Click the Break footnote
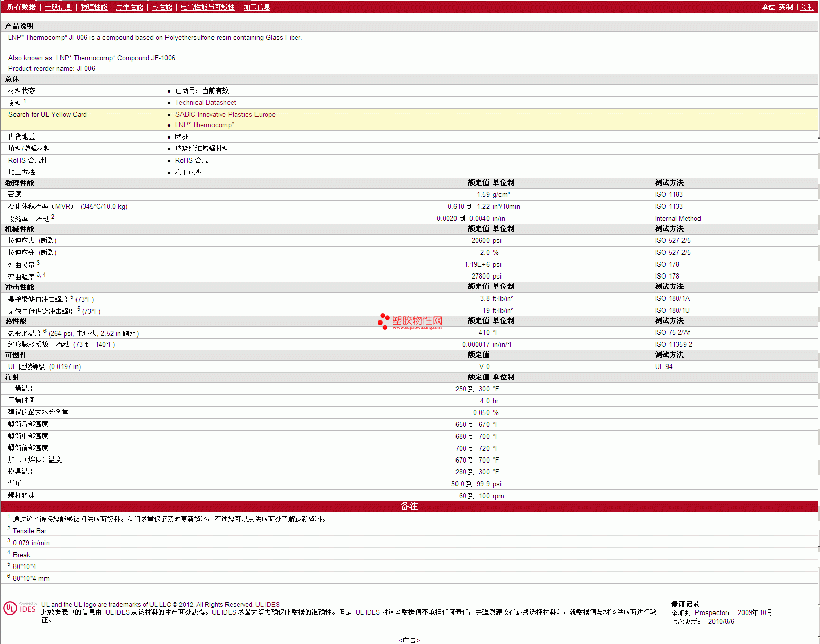This screenshot has height=644, width=820. 21,555
